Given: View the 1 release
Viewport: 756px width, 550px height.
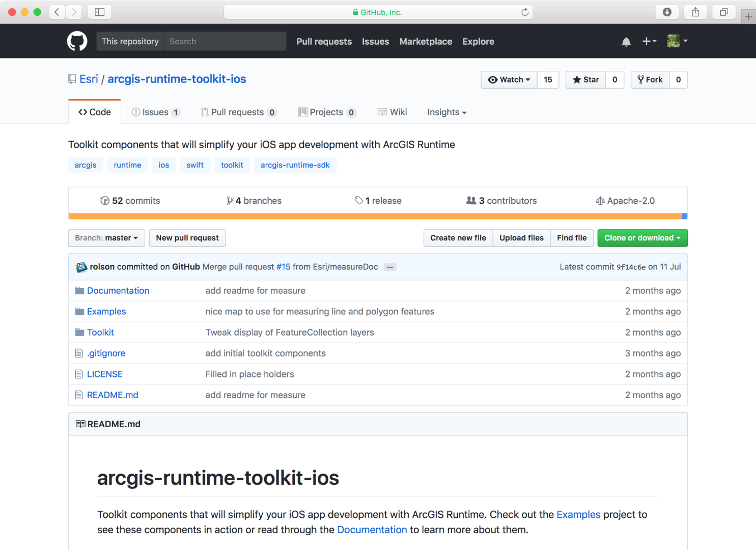Looking at the screenshot, I should click(378, 201).
